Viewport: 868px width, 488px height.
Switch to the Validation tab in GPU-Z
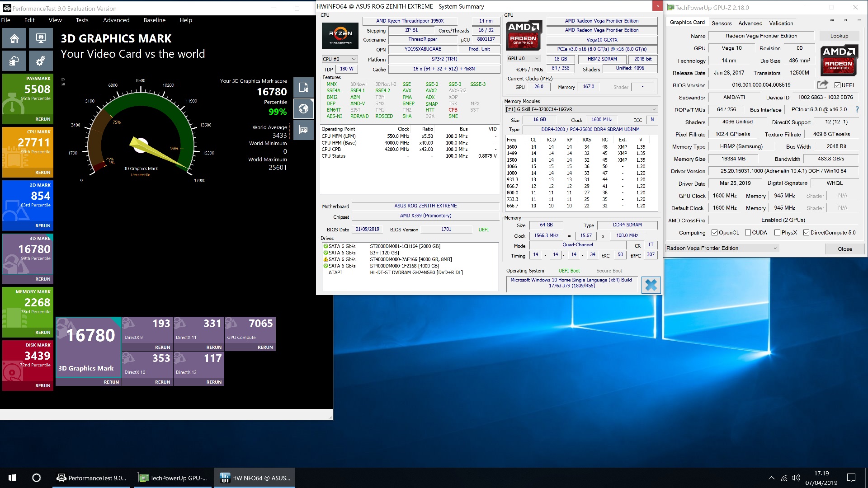(x=781, y=23)
